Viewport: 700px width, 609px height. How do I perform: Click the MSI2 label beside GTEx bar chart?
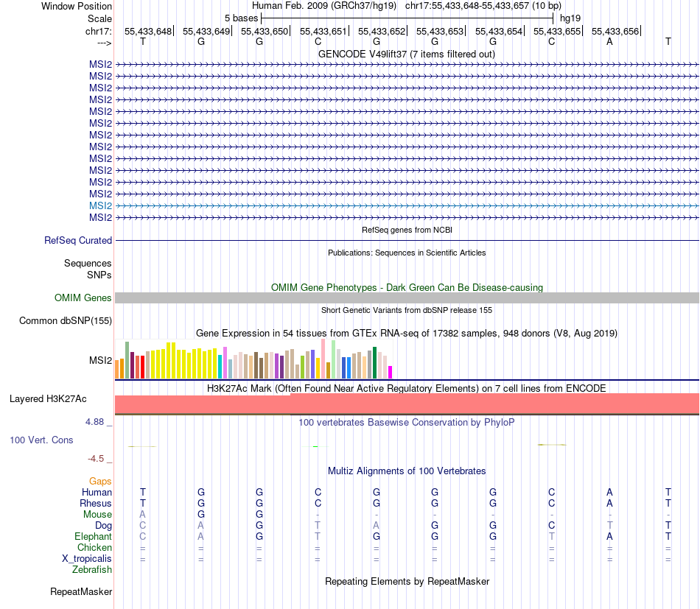pyautogui.click(x=100, y=360)
